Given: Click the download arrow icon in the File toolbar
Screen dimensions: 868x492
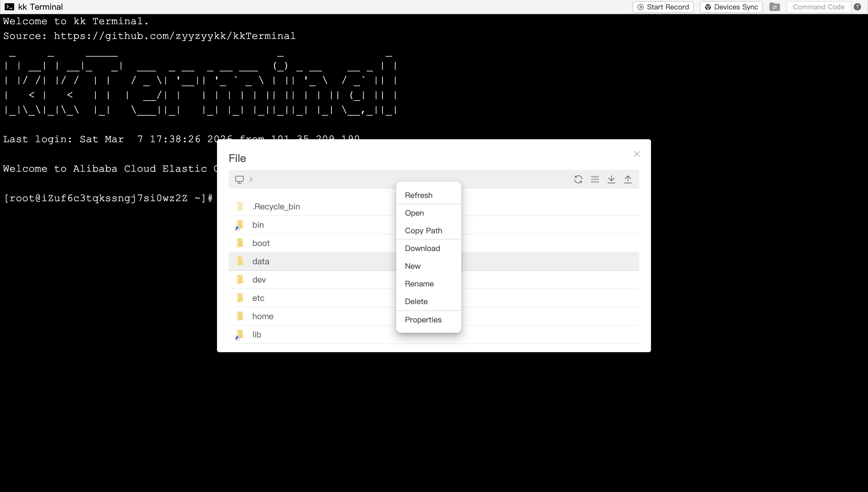Looking at the screenshot, I should tap(611, 179).
